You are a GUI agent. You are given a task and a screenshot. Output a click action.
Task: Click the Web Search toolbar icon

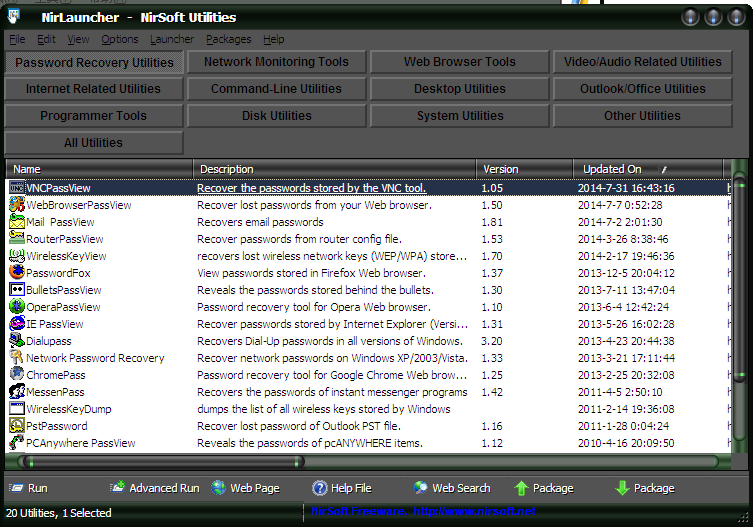click(420, 488)
